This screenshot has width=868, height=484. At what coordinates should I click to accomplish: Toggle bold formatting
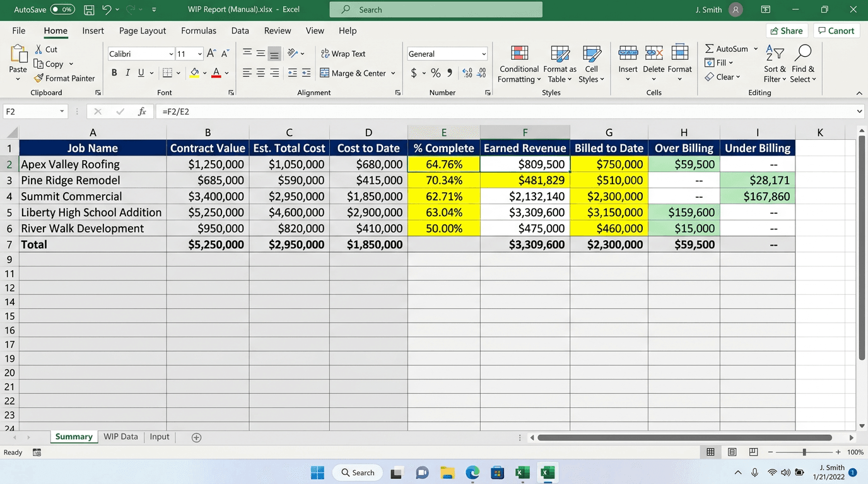tap(114, 72)
